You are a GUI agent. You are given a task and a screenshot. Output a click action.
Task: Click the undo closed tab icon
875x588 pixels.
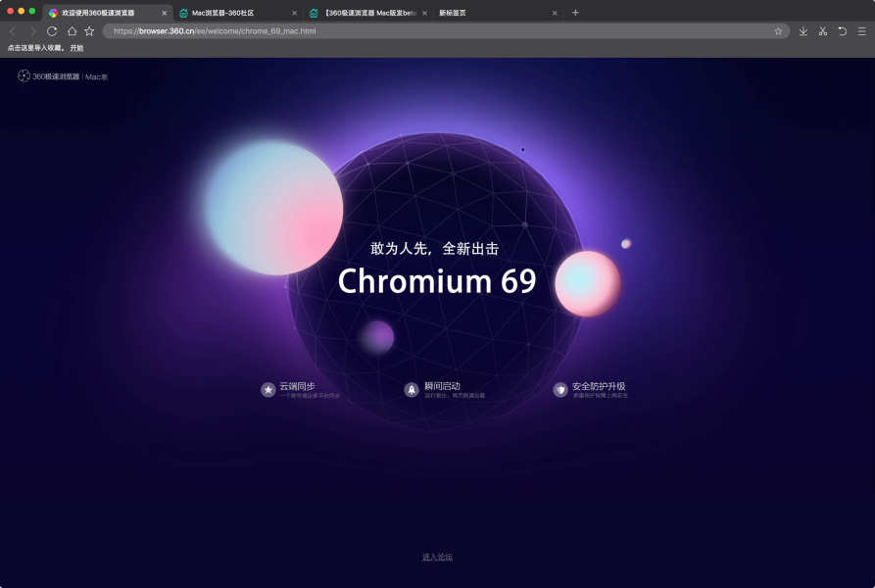click(843, 31)
